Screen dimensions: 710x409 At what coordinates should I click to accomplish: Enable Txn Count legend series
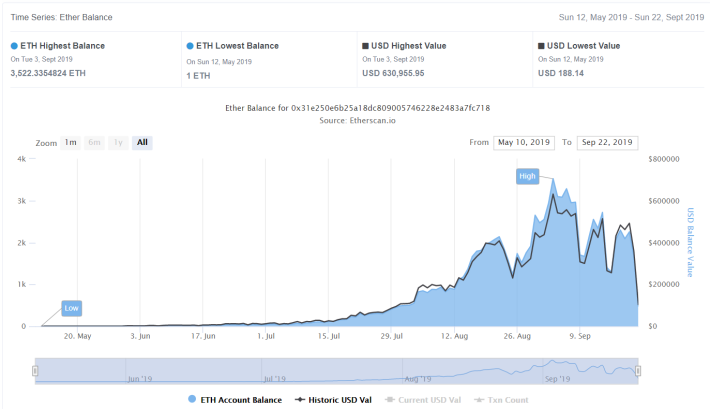(x=501, y=400)
